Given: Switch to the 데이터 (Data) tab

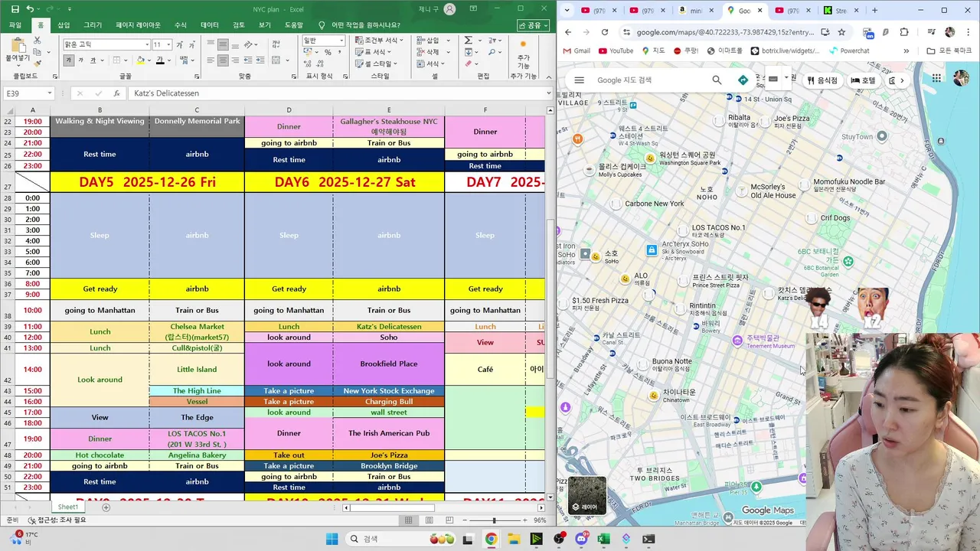Looking at the screenshot, I should click(x=210, y=25).
